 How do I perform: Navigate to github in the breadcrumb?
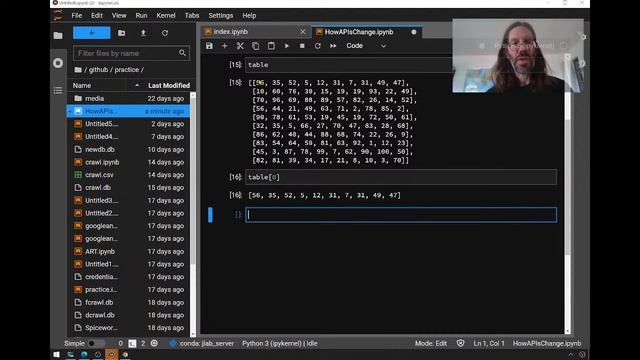pyautogui.click(x=98, y=70)
